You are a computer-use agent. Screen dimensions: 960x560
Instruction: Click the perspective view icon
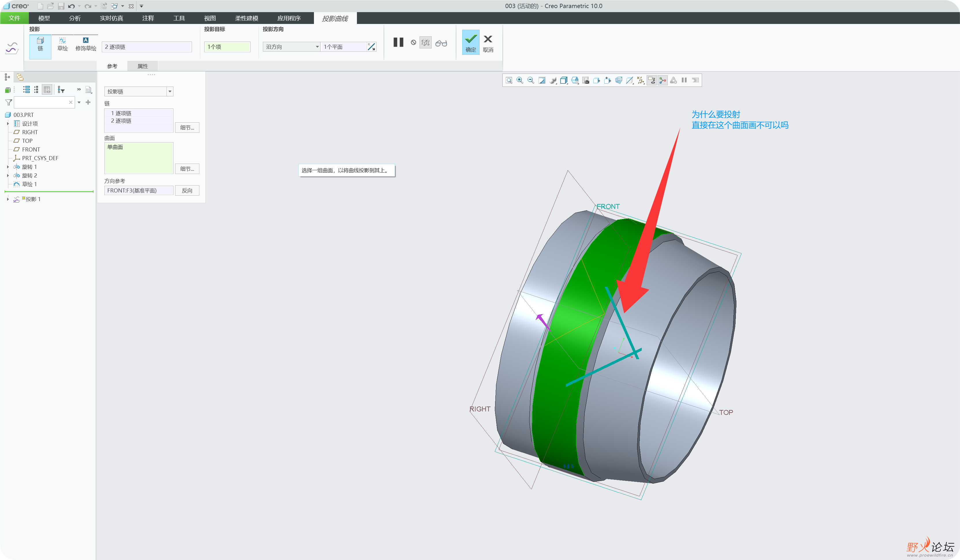pyautogui.click(x=619, y=80)
